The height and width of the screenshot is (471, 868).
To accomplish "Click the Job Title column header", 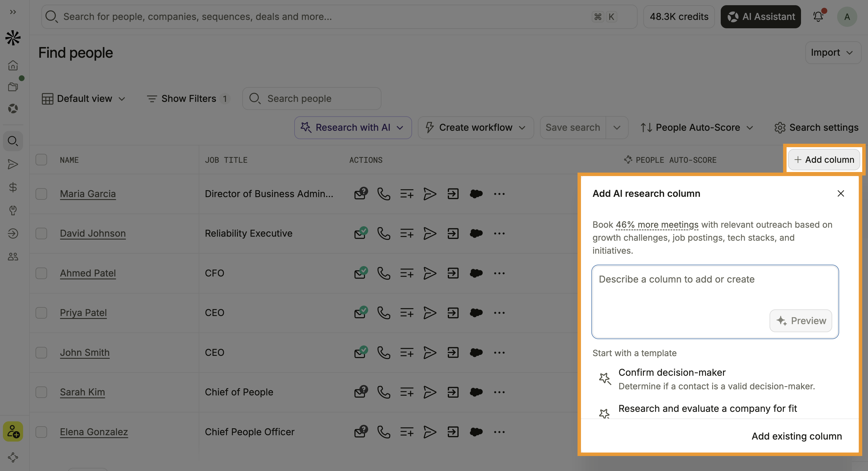I will (226, 160).
